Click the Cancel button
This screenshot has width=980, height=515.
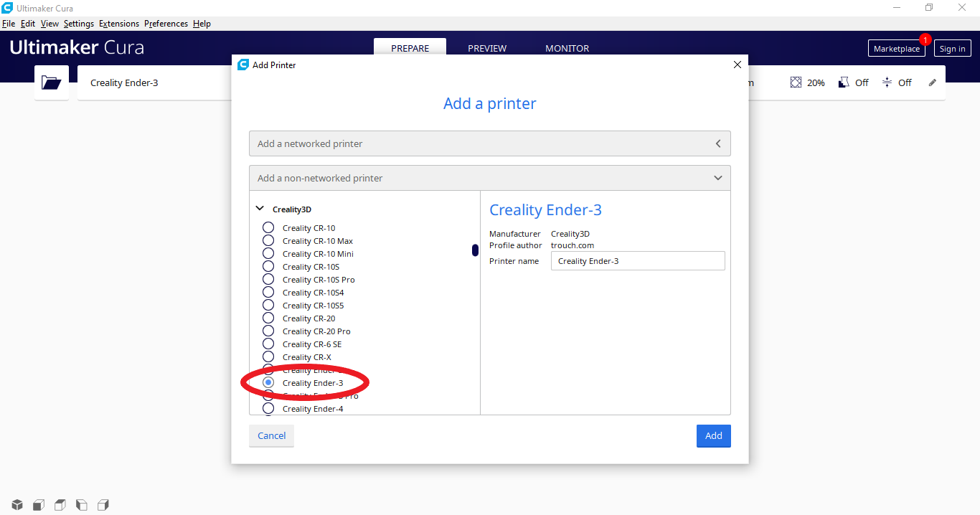272,436
